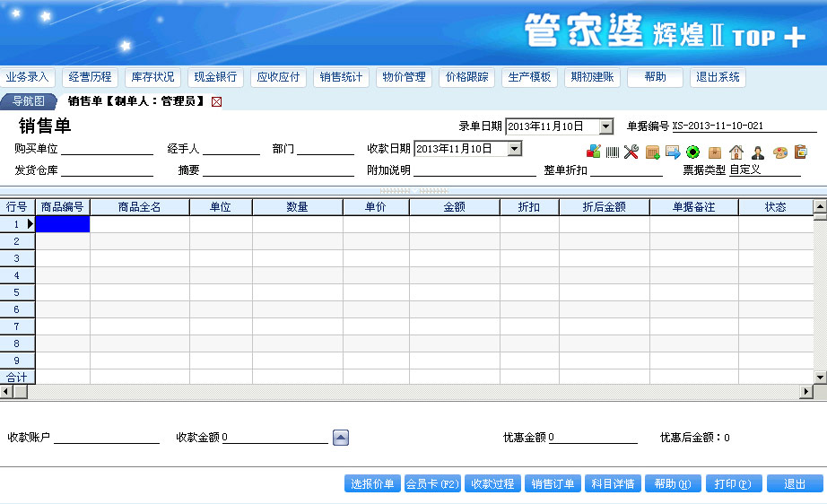
Task: Click the 部门 input field
Action: point(326,149)
